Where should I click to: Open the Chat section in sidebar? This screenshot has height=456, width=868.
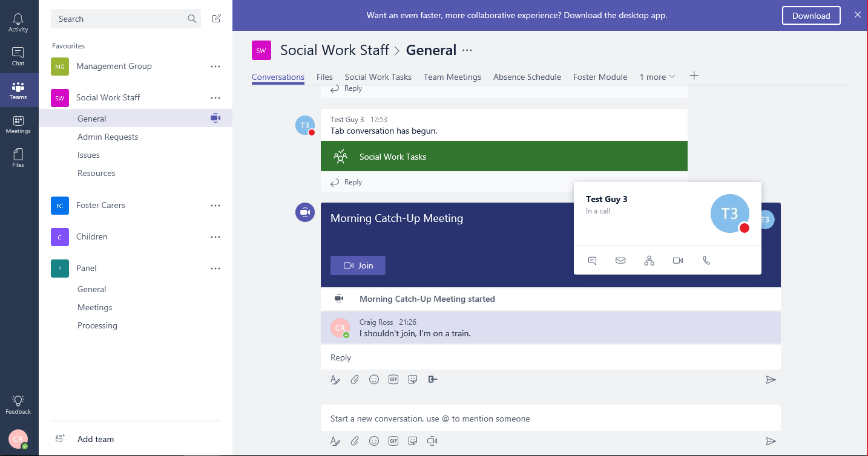(x=18, y=57)
